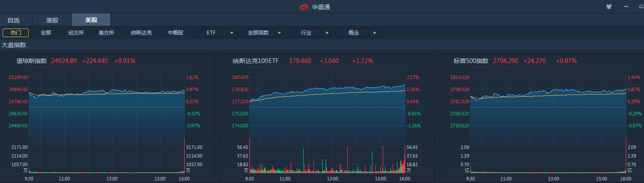
Task: Click the Dow change value +224.440
Action: point(95,61)
